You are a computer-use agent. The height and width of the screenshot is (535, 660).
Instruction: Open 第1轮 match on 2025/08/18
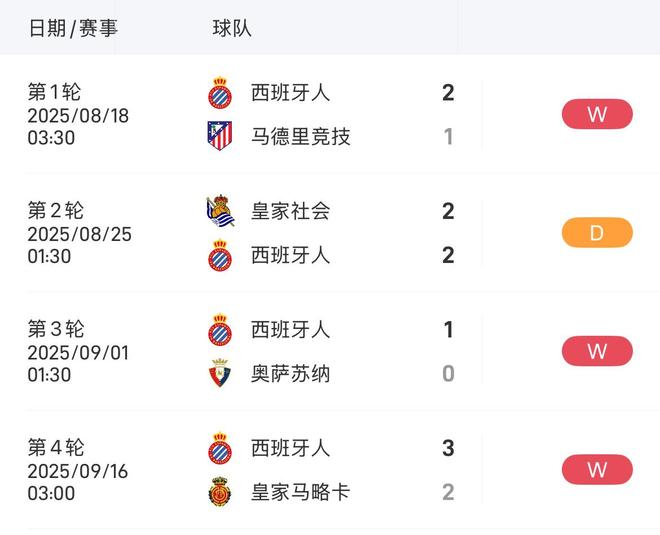click(78, 115)
